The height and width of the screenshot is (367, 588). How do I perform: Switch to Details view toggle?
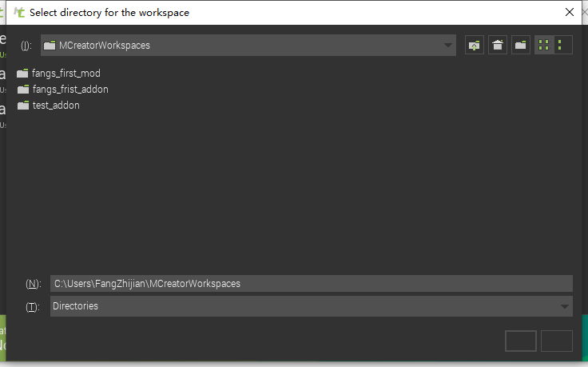563,46
